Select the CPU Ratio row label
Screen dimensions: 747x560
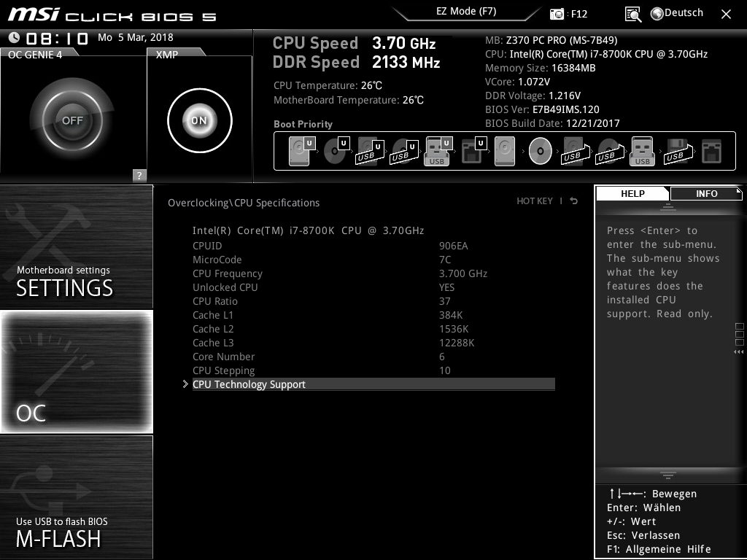pyautogui.click(x=215, y=301)
